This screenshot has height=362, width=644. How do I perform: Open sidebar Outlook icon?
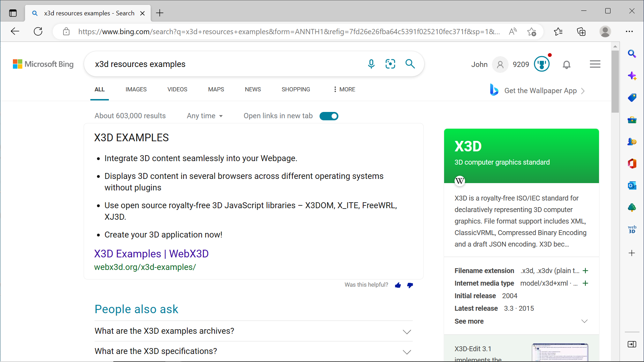coord(632,186)
